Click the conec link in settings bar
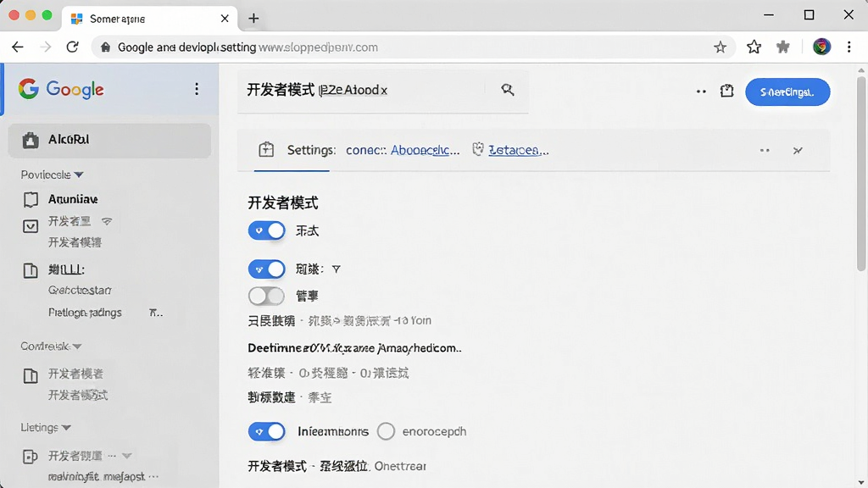This screenshot has height=488, width=868. 366,150
